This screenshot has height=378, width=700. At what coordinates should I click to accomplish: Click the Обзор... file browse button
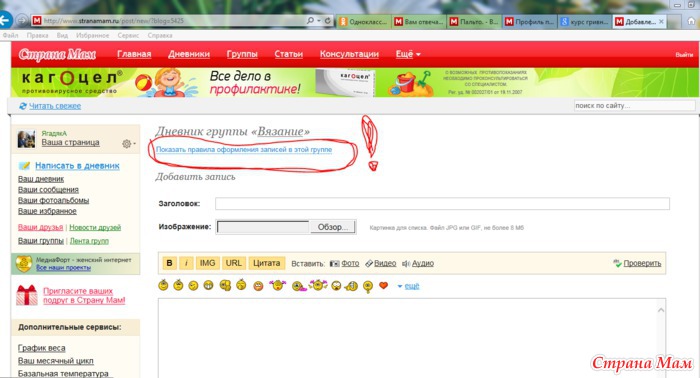(x=333, y=227)
